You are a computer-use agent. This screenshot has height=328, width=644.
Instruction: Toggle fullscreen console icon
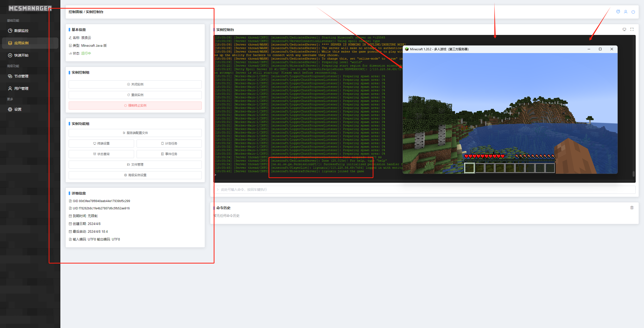coord(632,29)
